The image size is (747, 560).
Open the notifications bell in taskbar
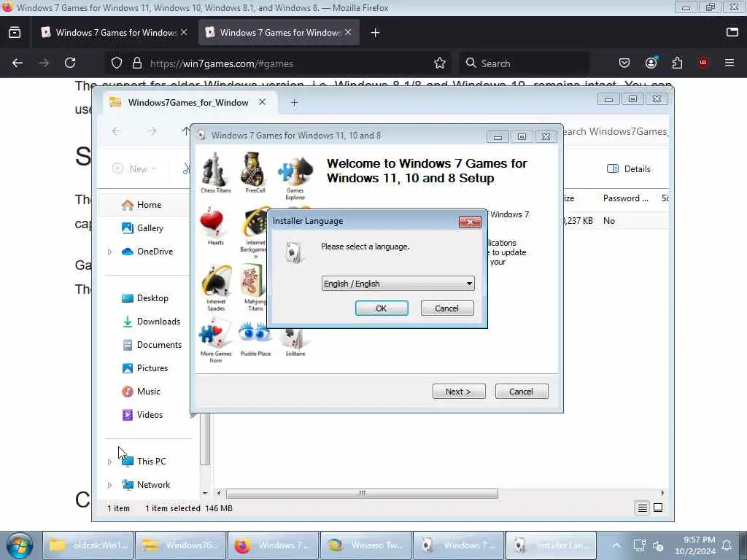[x=727, y=545]
